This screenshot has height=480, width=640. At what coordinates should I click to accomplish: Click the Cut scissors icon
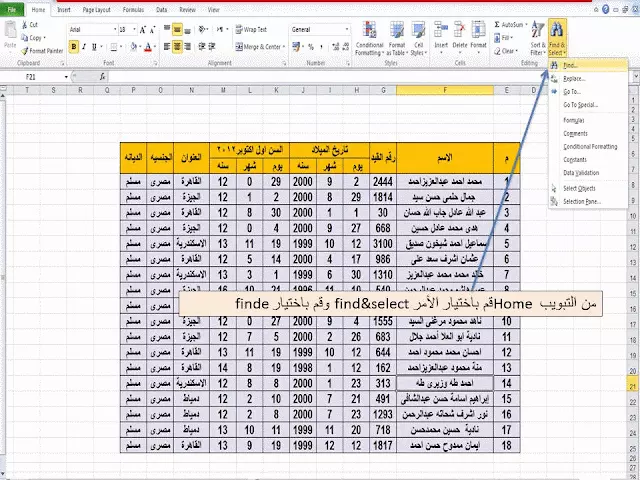(25, 24)
